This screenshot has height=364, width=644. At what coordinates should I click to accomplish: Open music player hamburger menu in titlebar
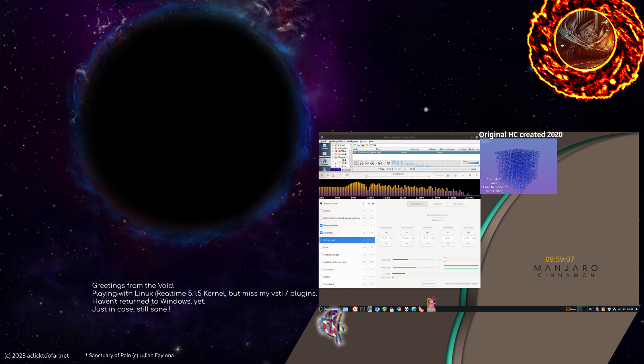[322, 137]
